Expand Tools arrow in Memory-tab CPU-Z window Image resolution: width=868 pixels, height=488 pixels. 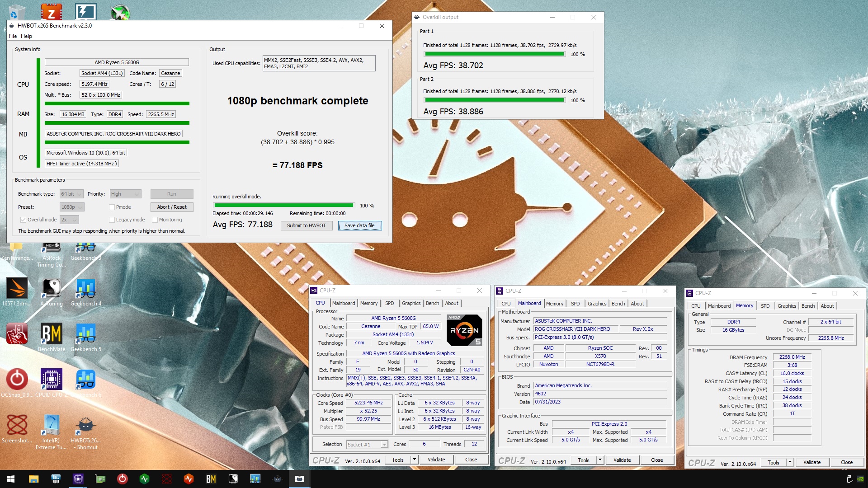[x=790, y=462]
